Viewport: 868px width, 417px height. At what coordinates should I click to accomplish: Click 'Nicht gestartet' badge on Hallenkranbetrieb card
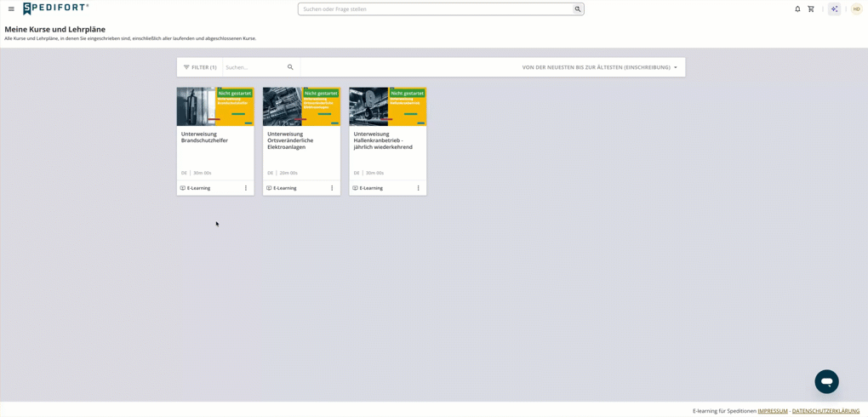(408, 94)
